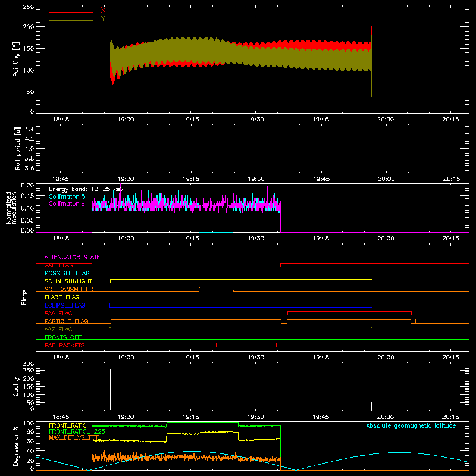Image resolution: width=476 pixels, height=476 pixels.
Task: Click the GAP_FLAG label
Action: tap(58, 265)
